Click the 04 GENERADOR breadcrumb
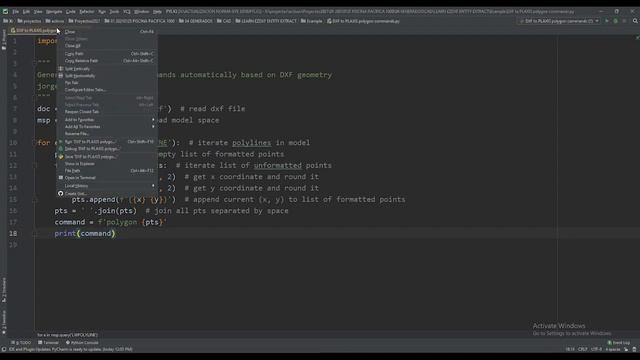Image resolution: width=640 pixels, height=360 pixels. 196,21
